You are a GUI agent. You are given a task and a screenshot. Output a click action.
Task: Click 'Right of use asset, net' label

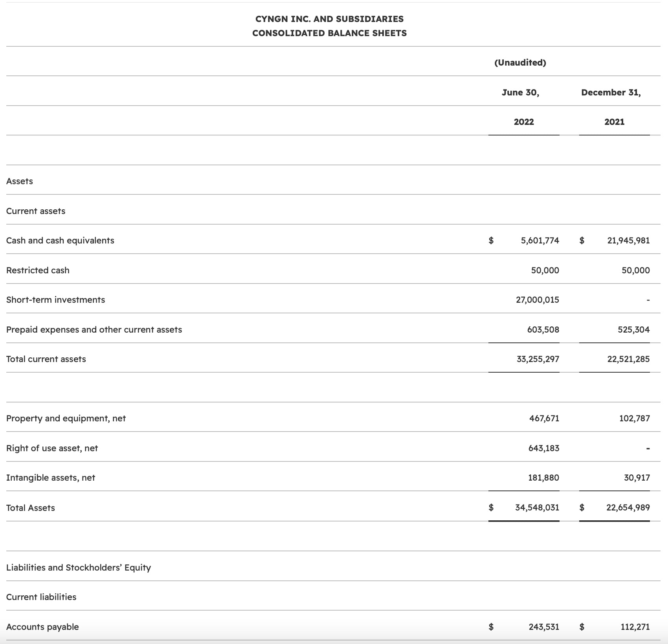[x=52, y=448]
